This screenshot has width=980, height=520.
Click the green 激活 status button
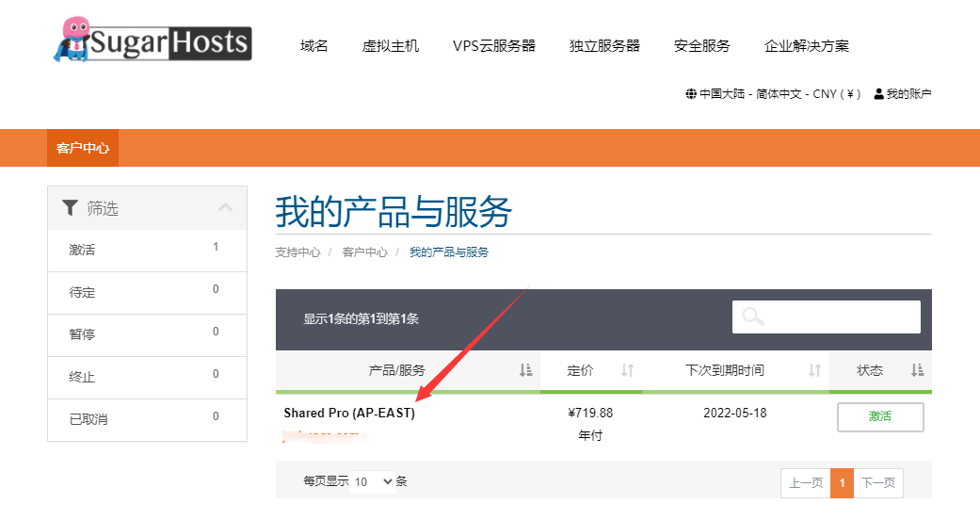click(880, 416)
